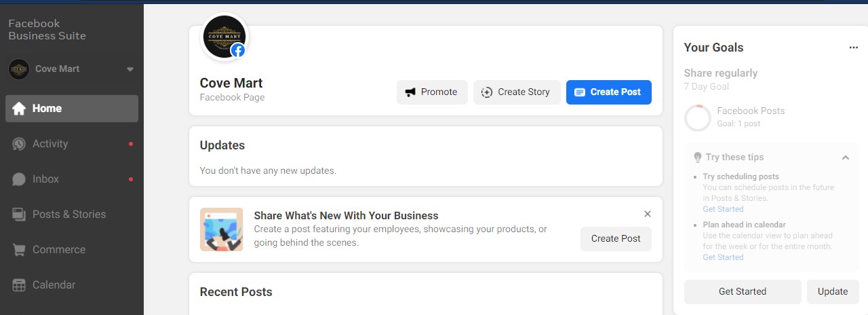
Task: Dismiss the Share What's New card
Action: (647, 214)
